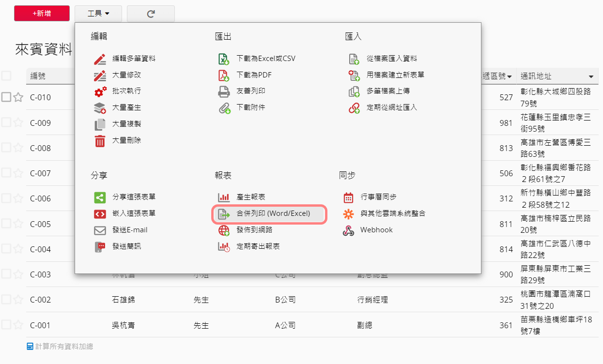Tick the checkbox for row C-010
The height and width of the screenshot is (364, 603).
pyautogui.click(x=6, y=97)
